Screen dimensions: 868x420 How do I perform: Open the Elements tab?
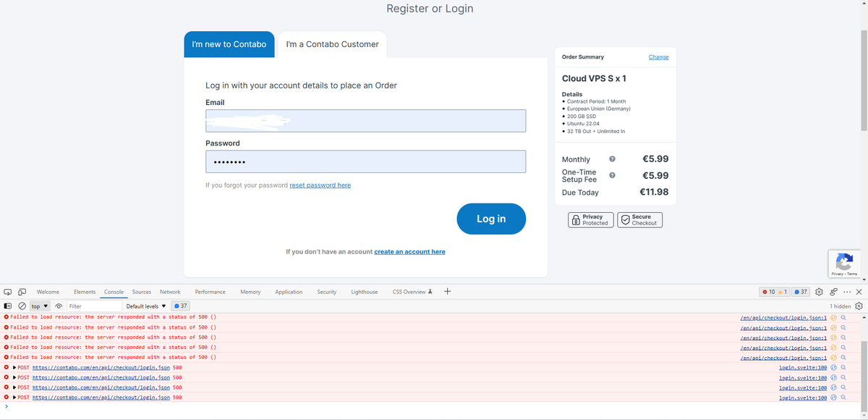tap(85, 292)
